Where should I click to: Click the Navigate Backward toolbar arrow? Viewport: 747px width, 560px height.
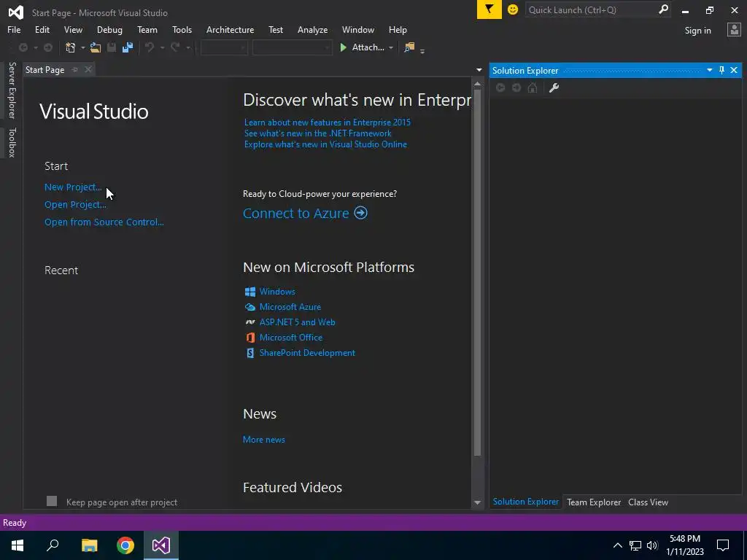click(x=23, y=47)
